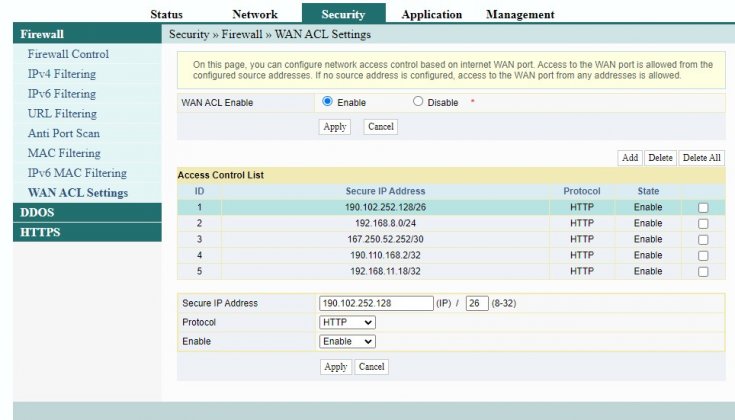Image resolution: width=735 pixels, height=420 pixels.
Task: Switch to the Status tab
Action: (x=168, y=14)
